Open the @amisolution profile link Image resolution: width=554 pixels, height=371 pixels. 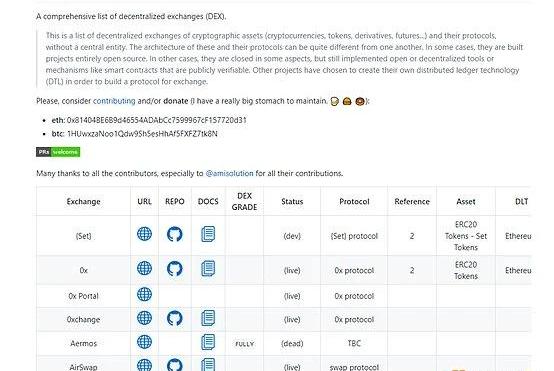pyautogui.click(x=229, y=173)
